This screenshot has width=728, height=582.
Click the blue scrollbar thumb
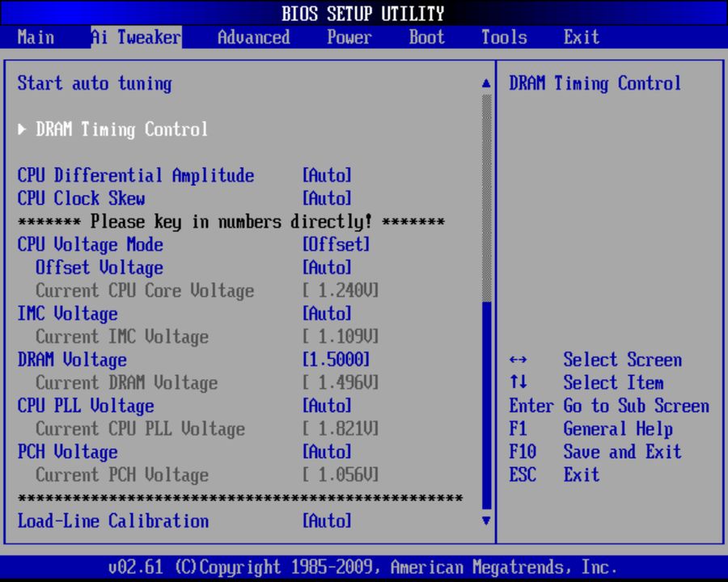coord(486,406)
